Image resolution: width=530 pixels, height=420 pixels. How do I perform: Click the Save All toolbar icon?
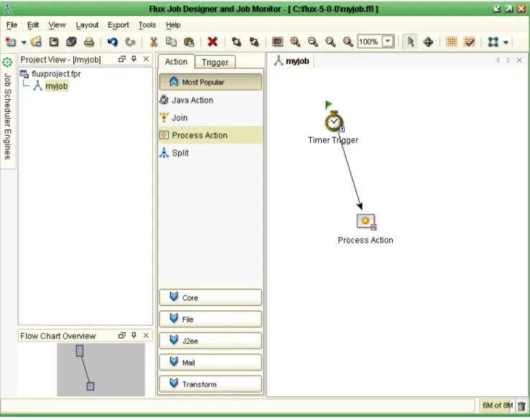point(71,42)
